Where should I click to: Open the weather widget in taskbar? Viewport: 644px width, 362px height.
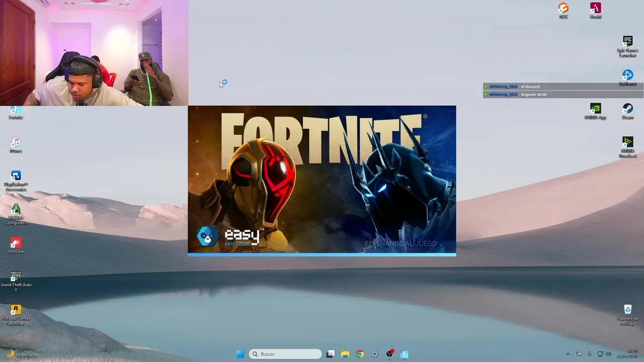coord(21,354)
